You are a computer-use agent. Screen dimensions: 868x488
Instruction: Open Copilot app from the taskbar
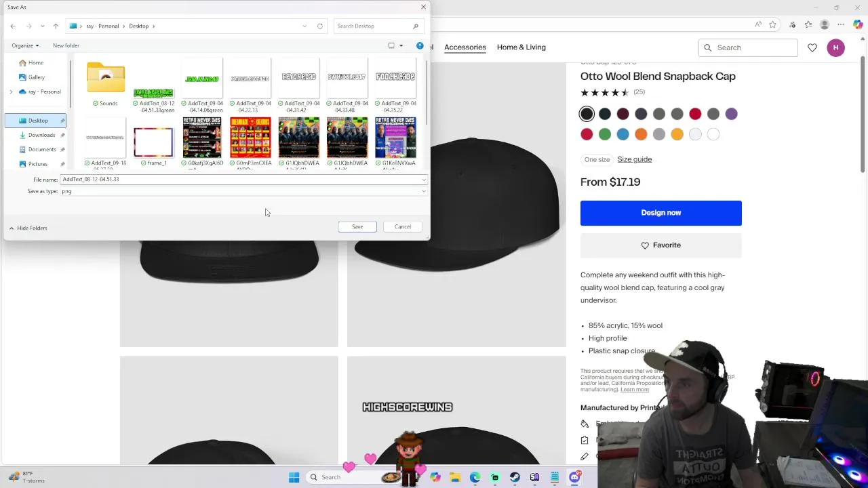click(435, 477)
